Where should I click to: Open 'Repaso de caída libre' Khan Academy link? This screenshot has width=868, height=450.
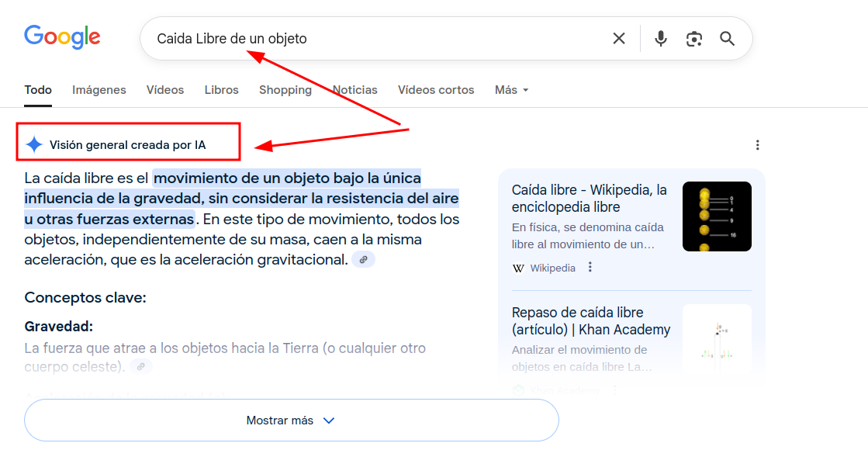tap(590, 321)
